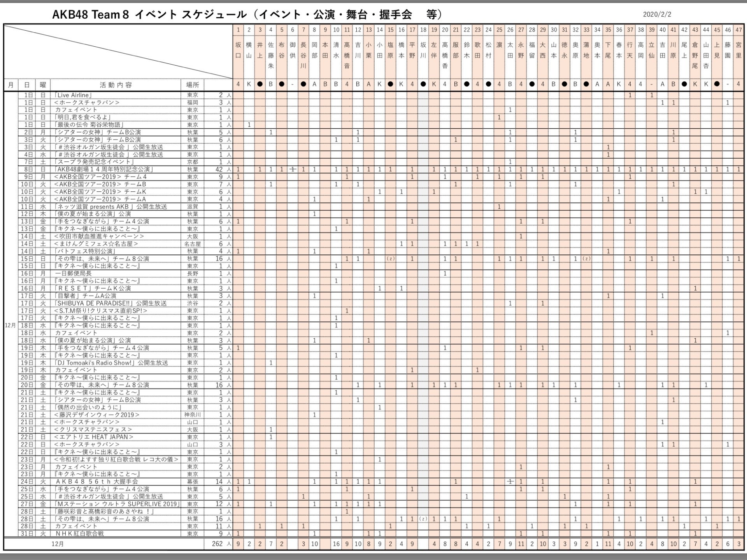This screenshot has width=747, height=560.
Task: Select column number 1 header for 坂口
Action: 238,30
